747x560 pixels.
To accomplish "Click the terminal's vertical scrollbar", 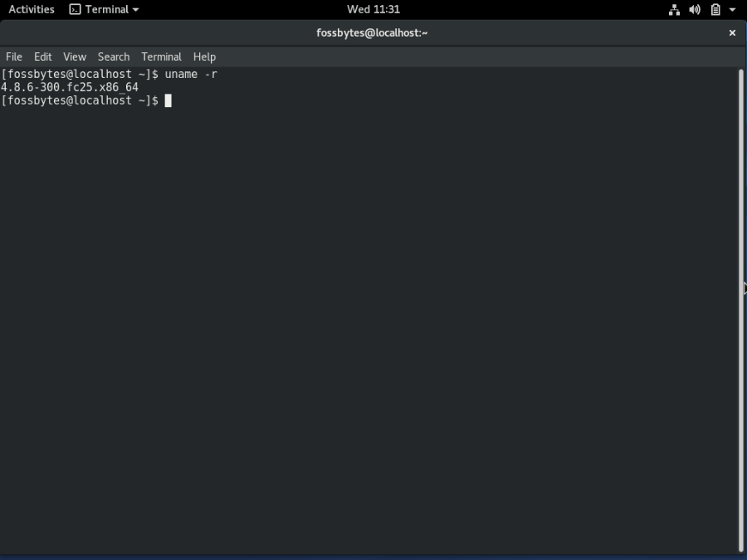I will point(741,309).
